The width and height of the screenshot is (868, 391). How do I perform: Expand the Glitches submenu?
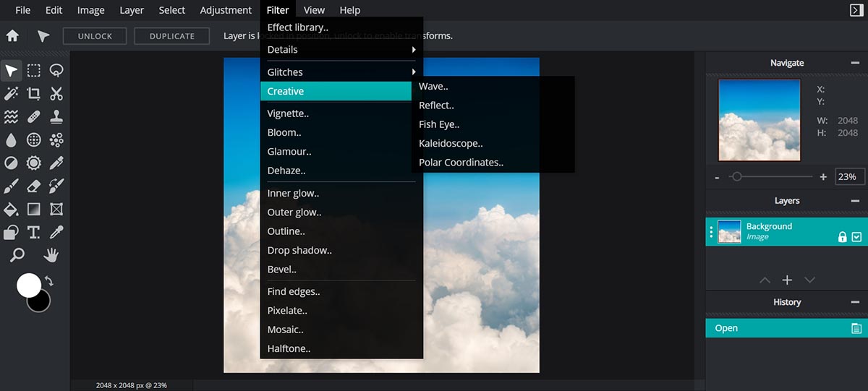(x=341, y=72)
